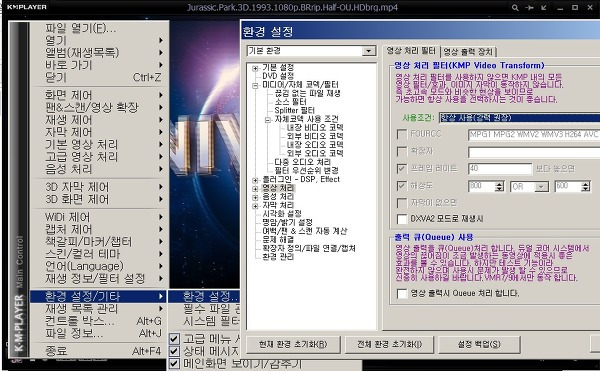Click the compact mode arrow icon in title bar
Image resolution: width=600 pixels, height=371 pixels.
(x=544, y=7)
